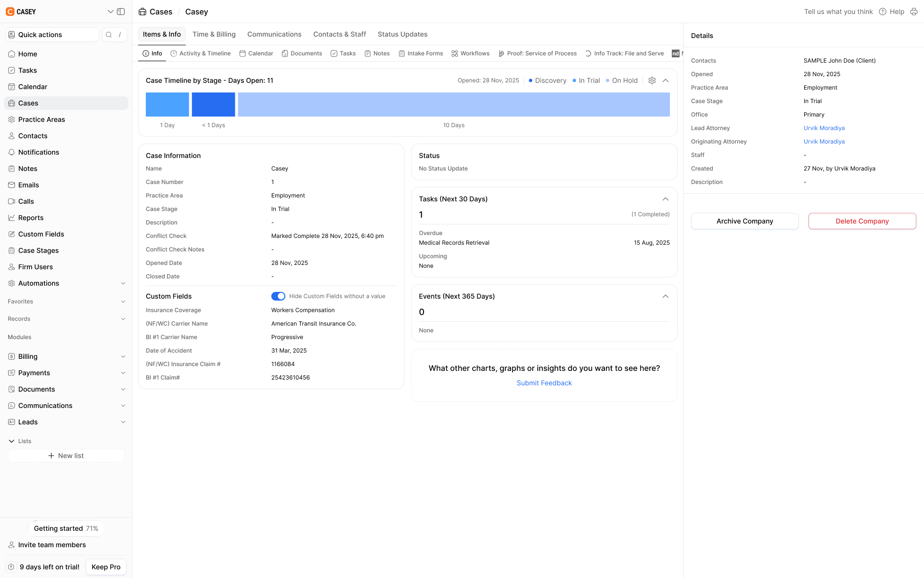
Task: Open Firm Users in sidebar
Action: click(66, 267)
